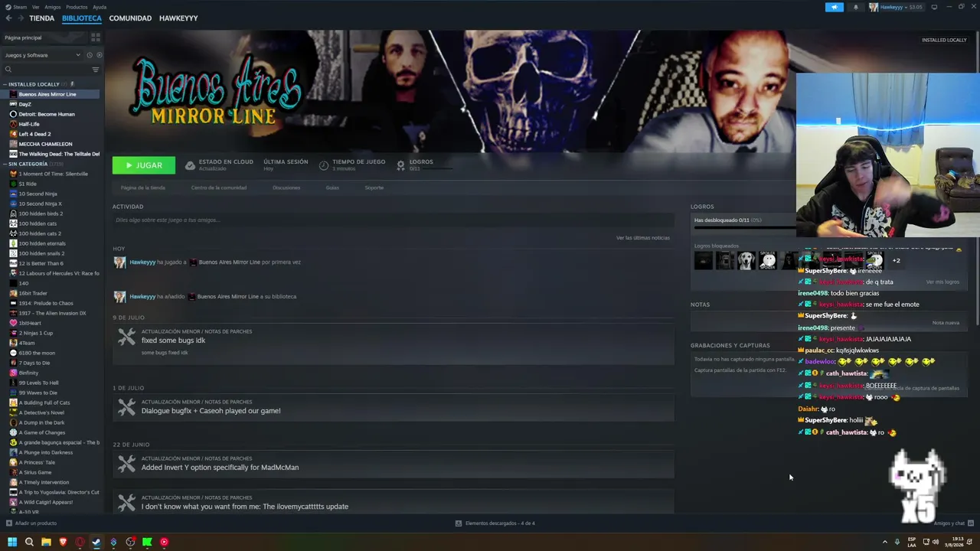Select MECCHA CHAMELEON in the library
The width and height of the screenshot is (980, 551).
tap(45, 144)
